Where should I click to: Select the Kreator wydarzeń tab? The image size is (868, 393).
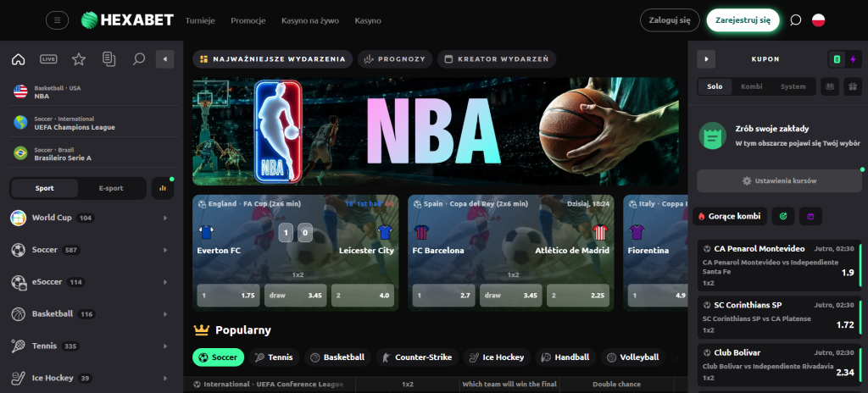point(497,59)
